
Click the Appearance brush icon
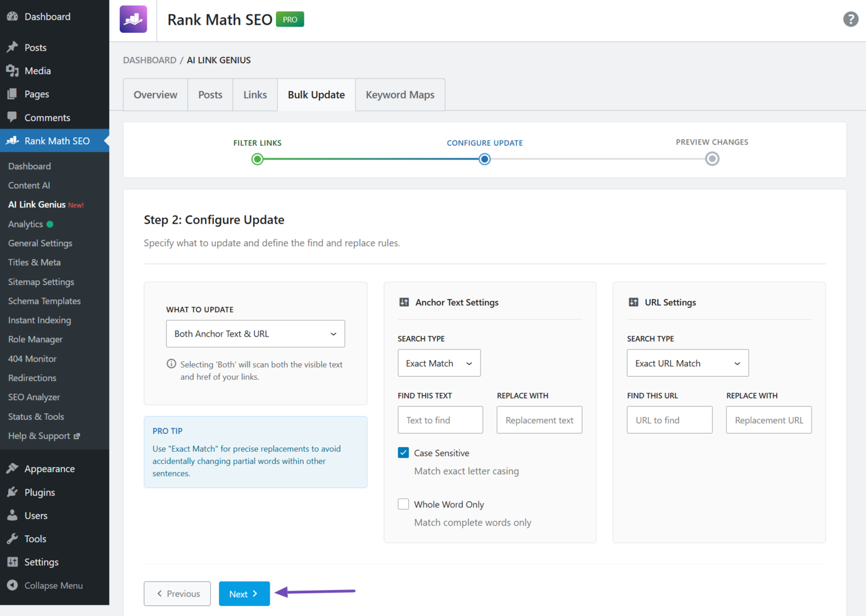12,468
